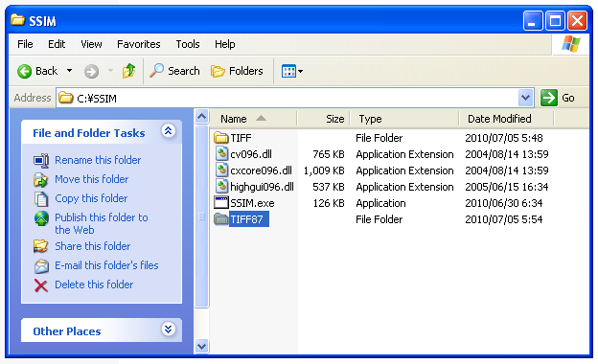Click the Go button
Viewport: 598px width, 364px height.
tap(558, 98)
